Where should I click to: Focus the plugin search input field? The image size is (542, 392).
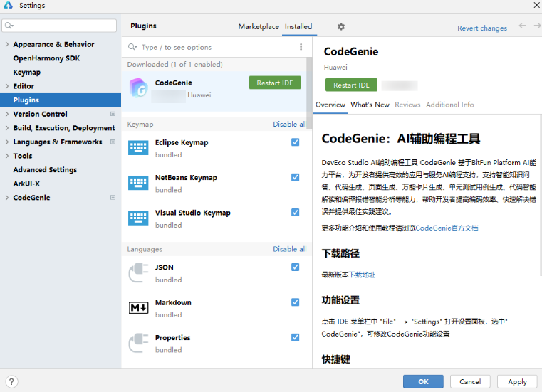218,47
